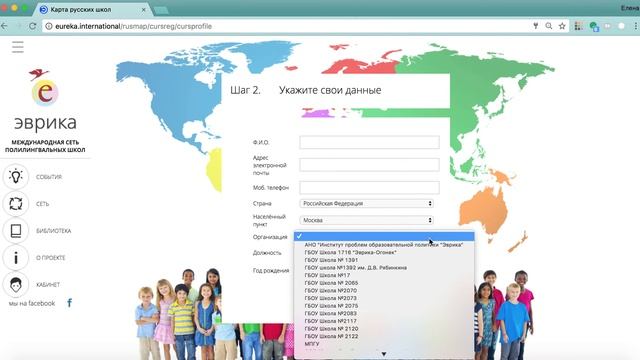640x360 pixels.
Task: Click the colored grid extension icon
Action: (x=578, y=26)
